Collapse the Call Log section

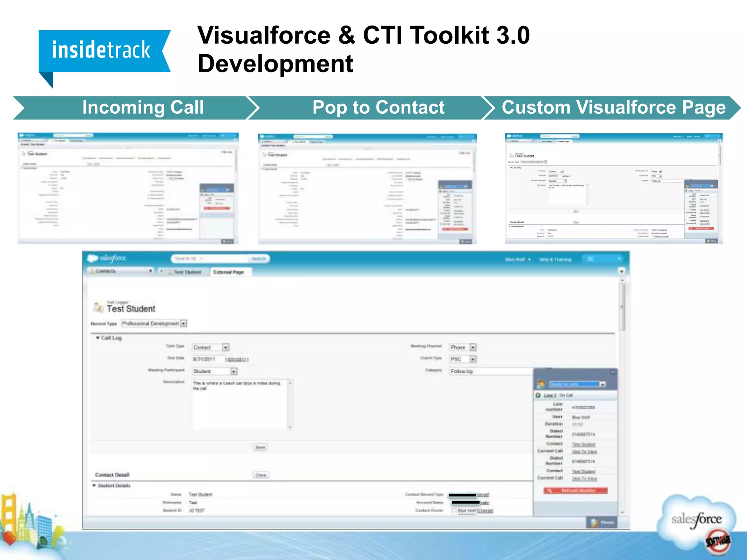[x=98, y=338]
